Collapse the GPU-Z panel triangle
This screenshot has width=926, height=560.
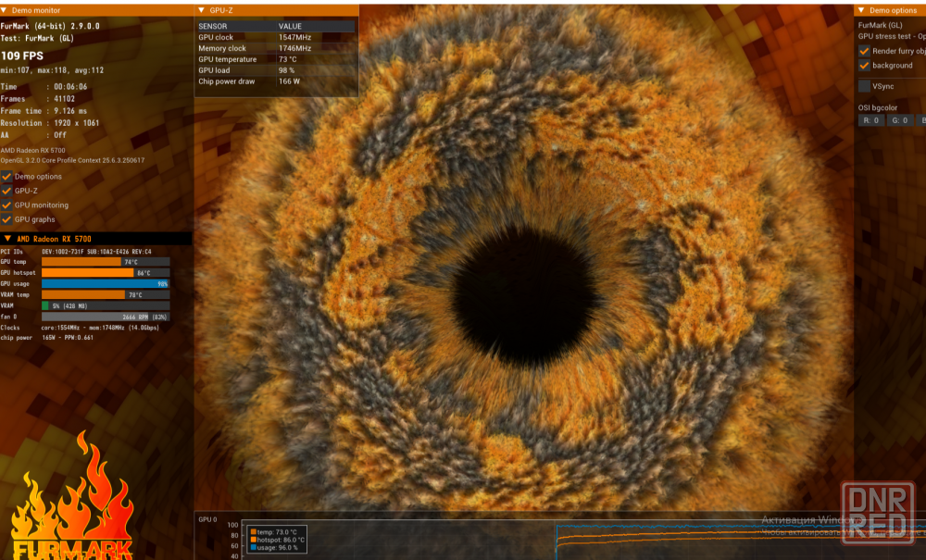coord(201,10)
